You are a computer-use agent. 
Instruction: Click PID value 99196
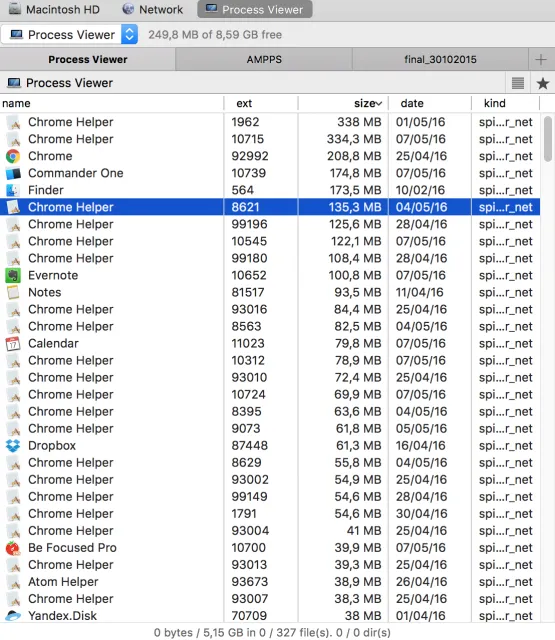249,224
